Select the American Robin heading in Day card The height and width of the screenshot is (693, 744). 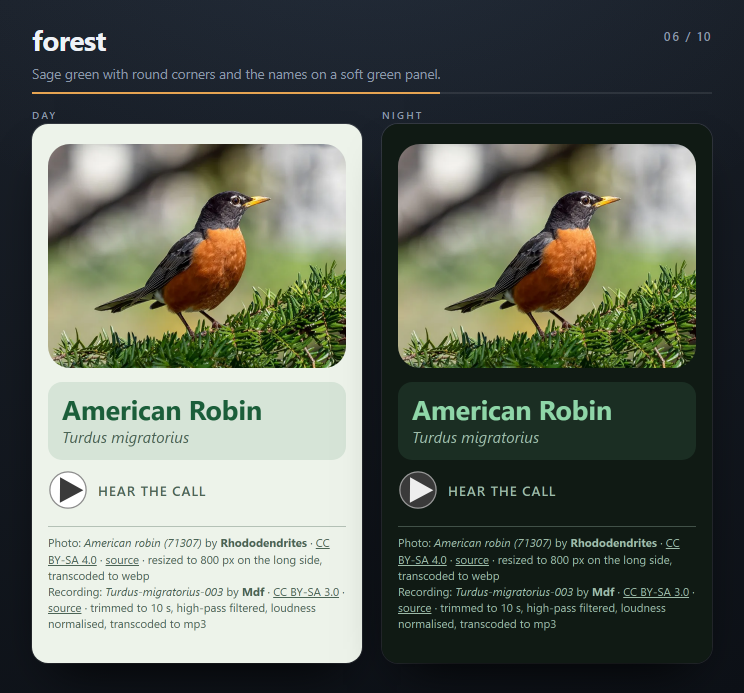(162, 411)
